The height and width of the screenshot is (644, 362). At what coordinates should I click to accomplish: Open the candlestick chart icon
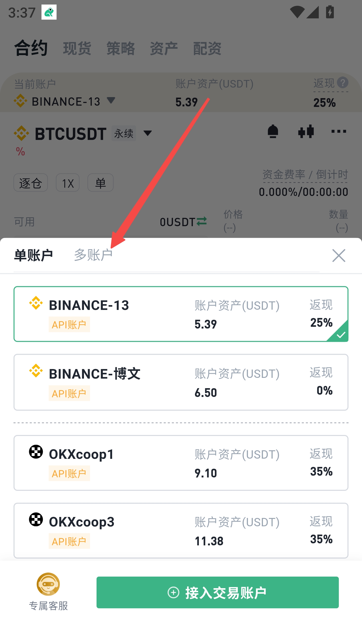[306, 132]
